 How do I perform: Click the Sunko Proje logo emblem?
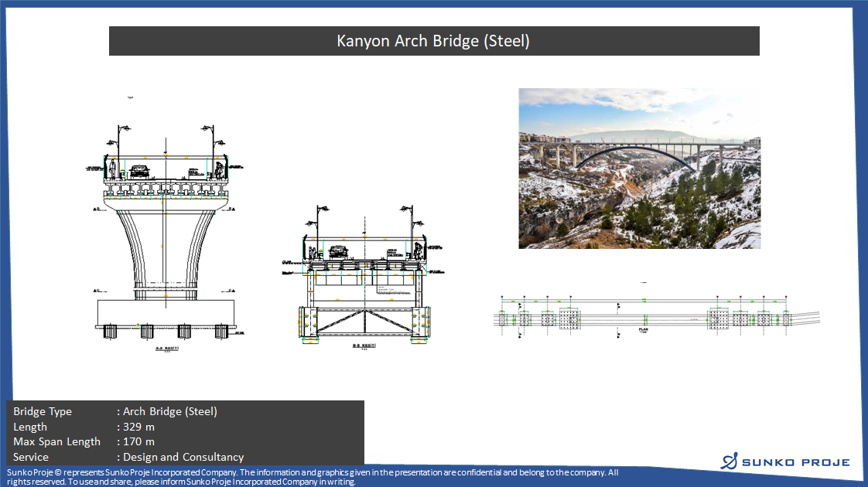[730, 461]
